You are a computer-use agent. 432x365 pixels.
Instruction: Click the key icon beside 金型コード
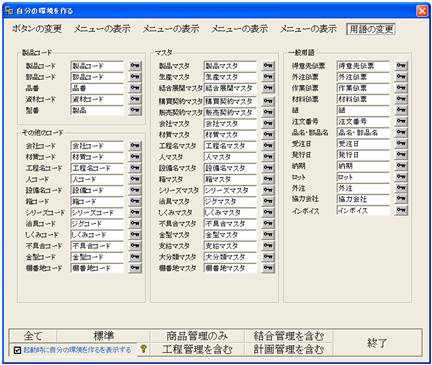tap(135, 257)
